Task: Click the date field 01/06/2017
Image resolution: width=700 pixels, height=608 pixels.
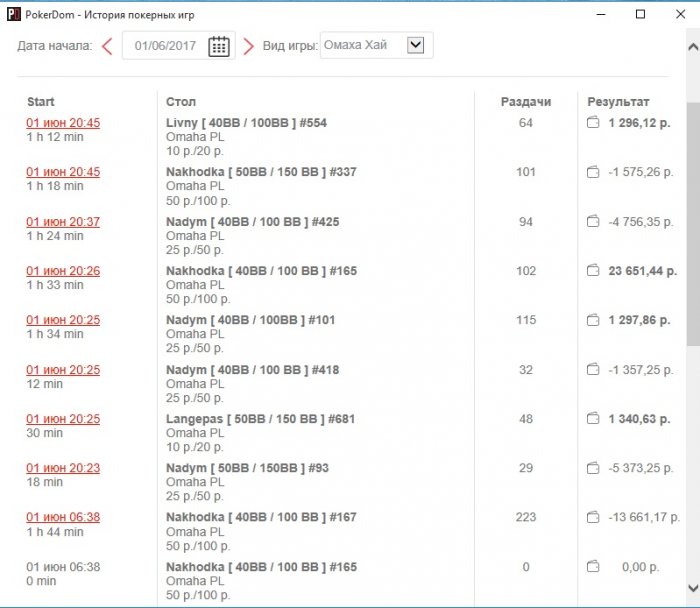Action: point(166,46)
